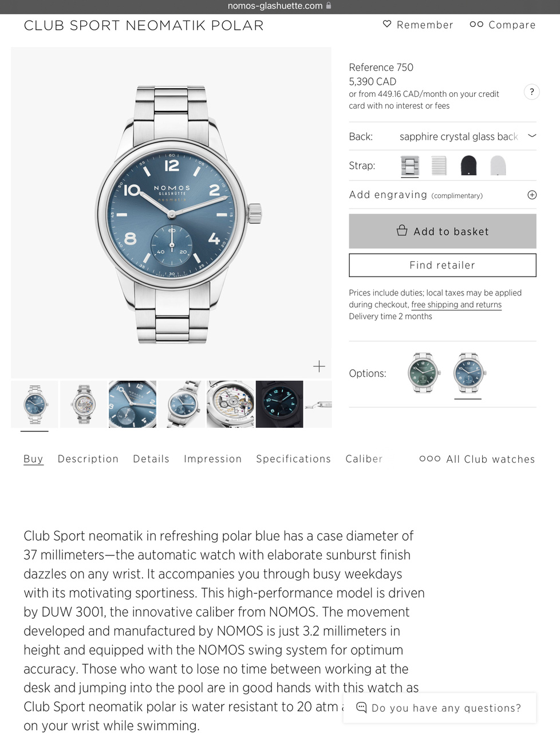
Task: Click the Find retailer button
Action: 443,265
